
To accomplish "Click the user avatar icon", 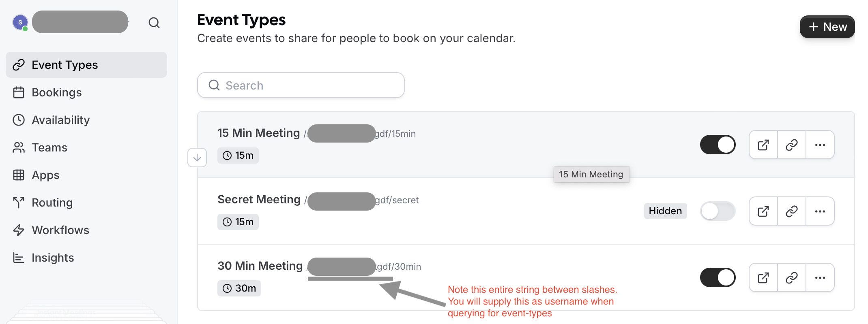I will 20,22.
